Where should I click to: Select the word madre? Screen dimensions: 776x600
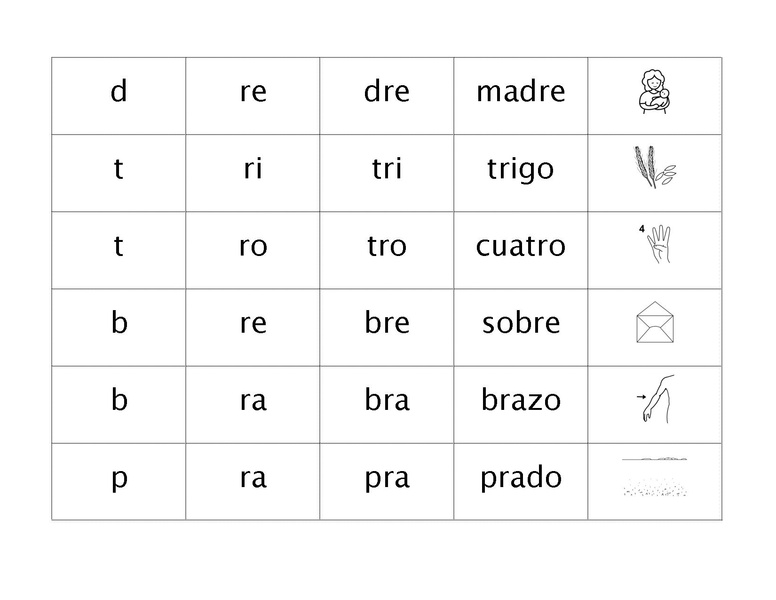(521, 92)
